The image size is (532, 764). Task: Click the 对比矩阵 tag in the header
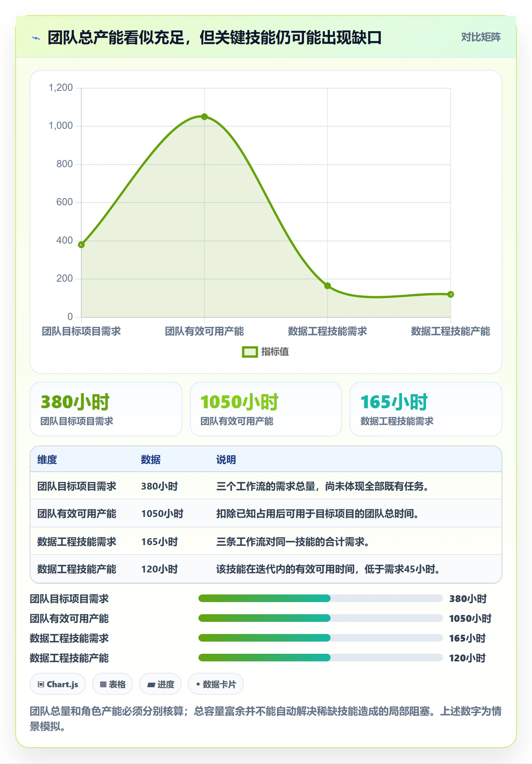[481, 37]
